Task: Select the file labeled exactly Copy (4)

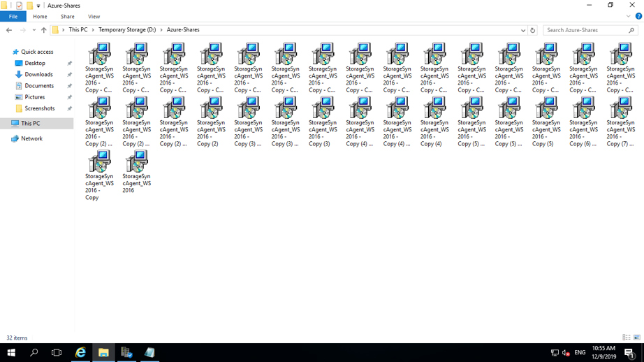Action: pos(434,122)
